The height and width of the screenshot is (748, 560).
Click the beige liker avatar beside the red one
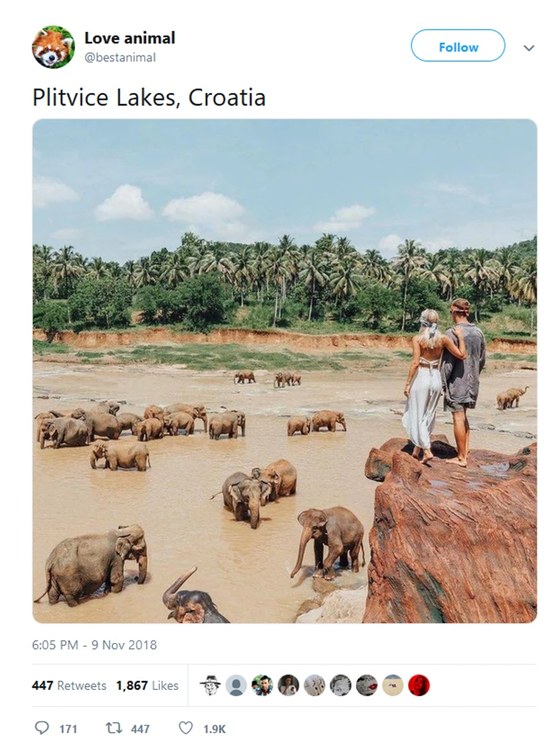[393, 685]
